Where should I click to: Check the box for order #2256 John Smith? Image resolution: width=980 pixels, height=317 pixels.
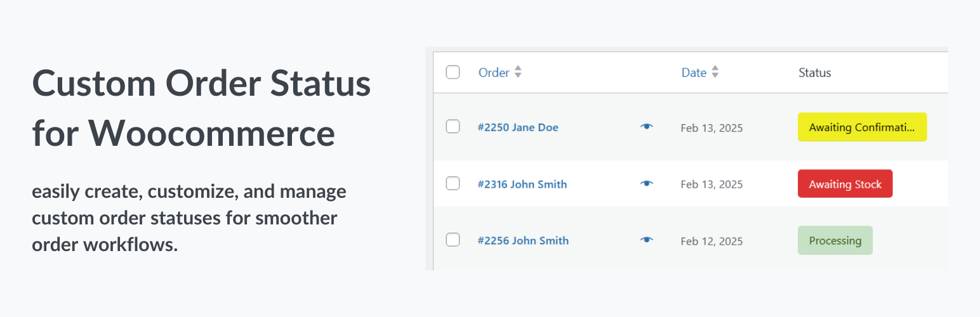pyautogui.click(x=453, y=240)
